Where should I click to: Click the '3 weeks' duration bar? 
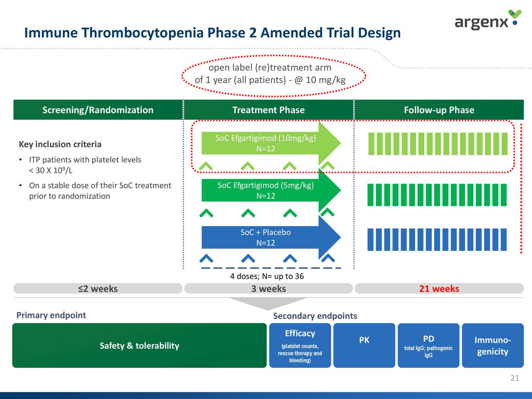268,288
